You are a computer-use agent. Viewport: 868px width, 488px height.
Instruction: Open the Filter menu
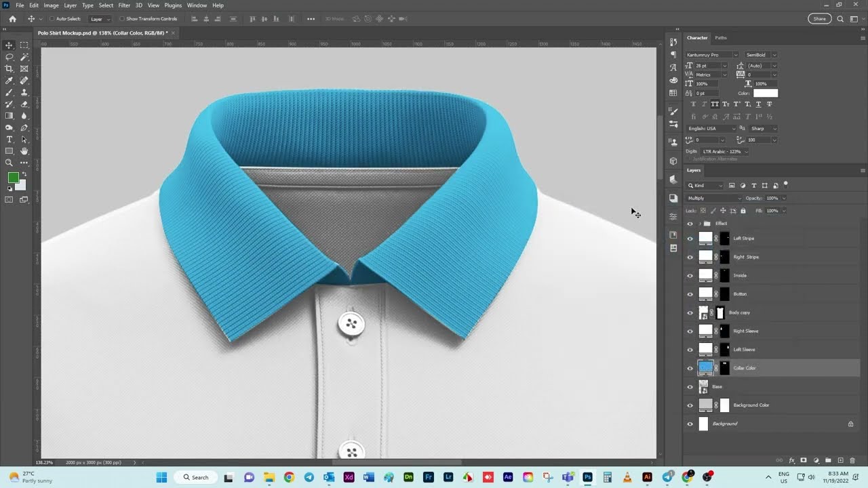(x=124, y=5)
